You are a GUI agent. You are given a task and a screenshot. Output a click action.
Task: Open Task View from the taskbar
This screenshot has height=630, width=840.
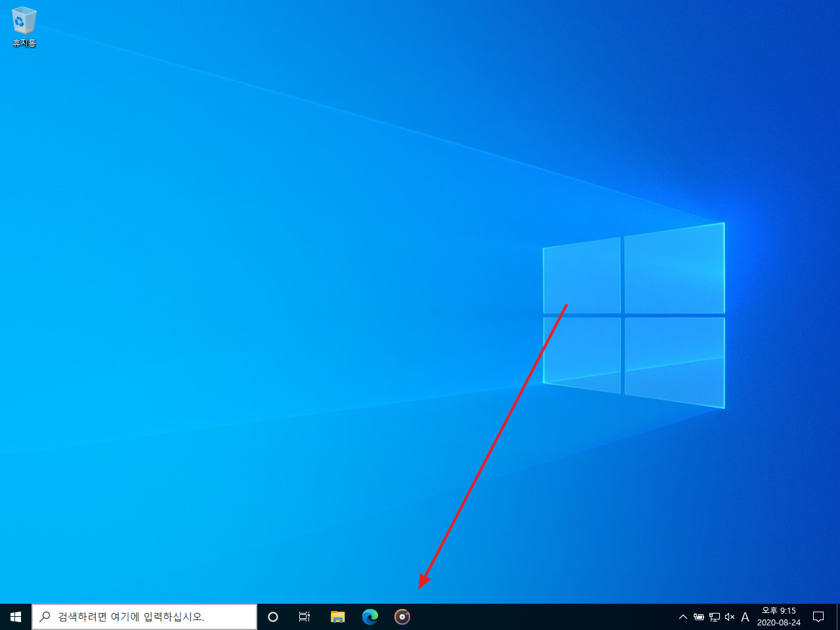point(304,617)
